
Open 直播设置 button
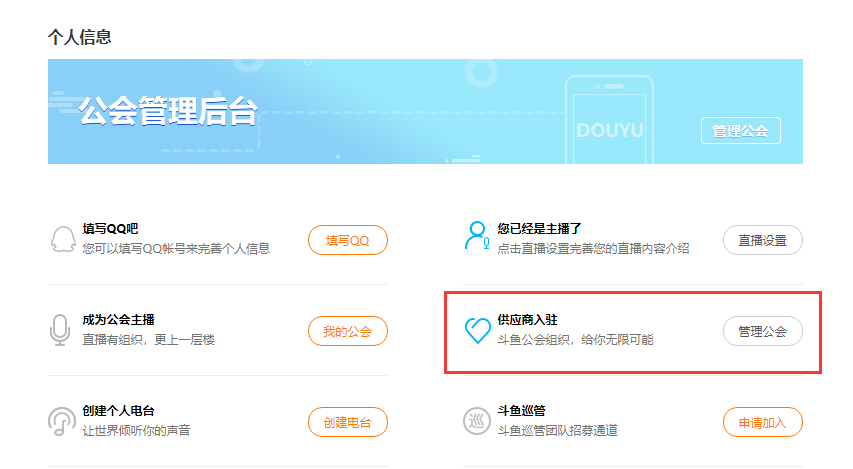coord(762,240)
